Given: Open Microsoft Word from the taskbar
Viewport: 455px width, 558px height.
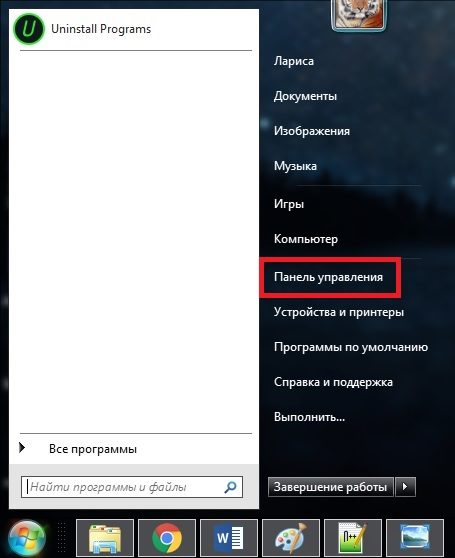Looking at the screenshot, I should click(x=229, y=538).
